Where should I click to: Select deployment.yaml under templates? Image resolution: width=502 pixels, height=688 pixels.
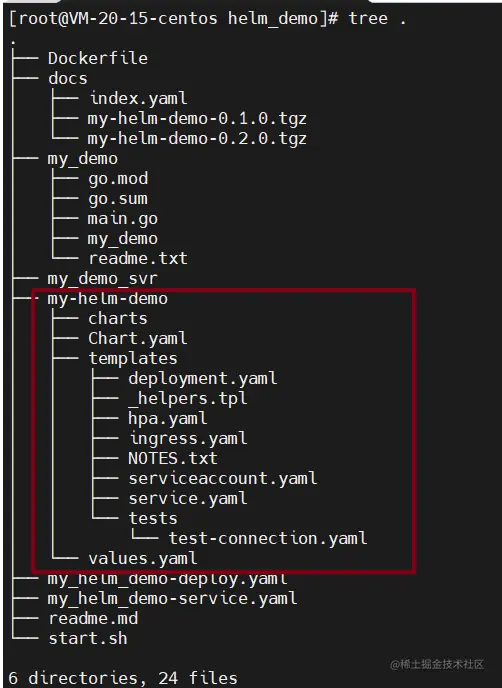point(203,379)
